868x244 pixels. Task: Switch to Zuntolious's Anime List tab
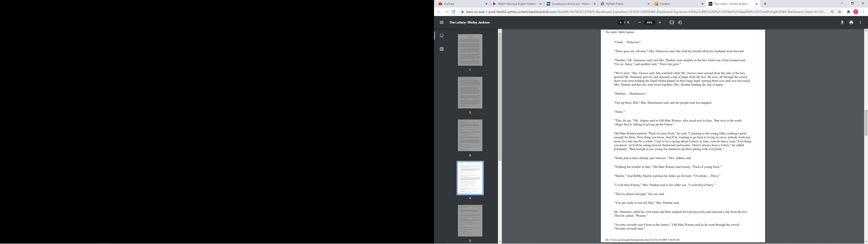tap(571, 4)
